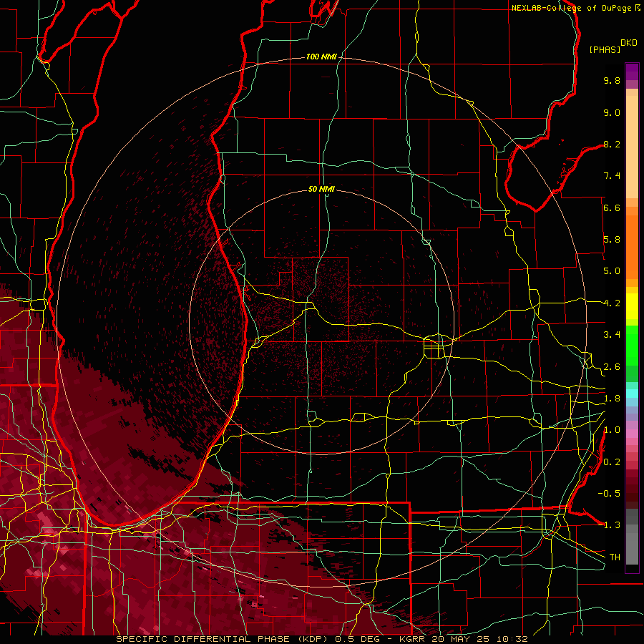Click the "TH" threshold label on the scale
The width and height of the screenshot is (644, 644).
(615, 557)
